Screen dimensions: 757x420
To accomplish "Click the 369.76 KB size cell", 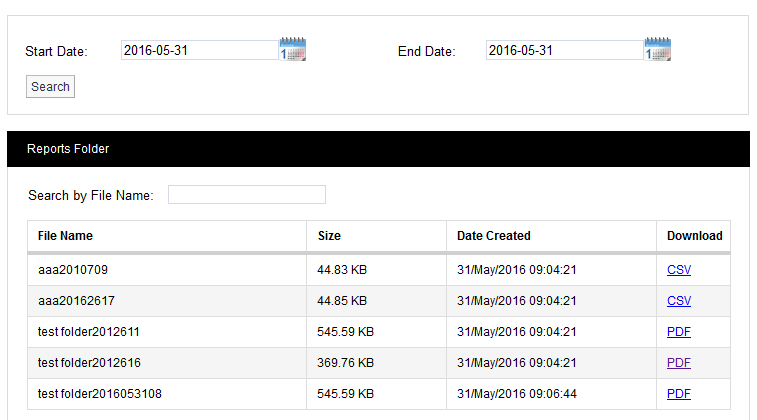I will click(346, 363).
